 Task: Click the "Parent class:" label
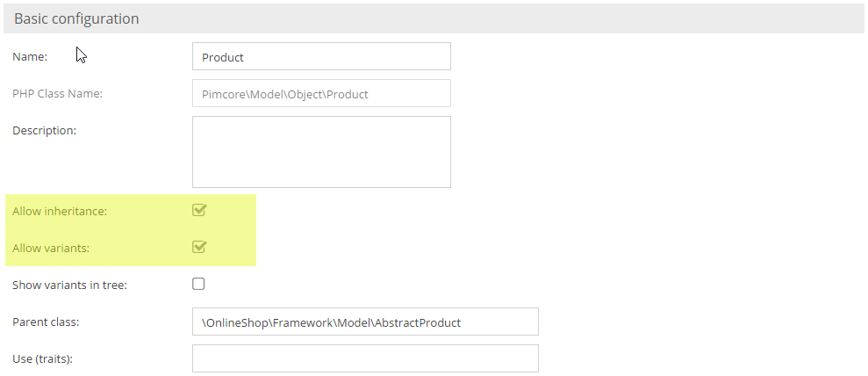click(x=46, y=322)
